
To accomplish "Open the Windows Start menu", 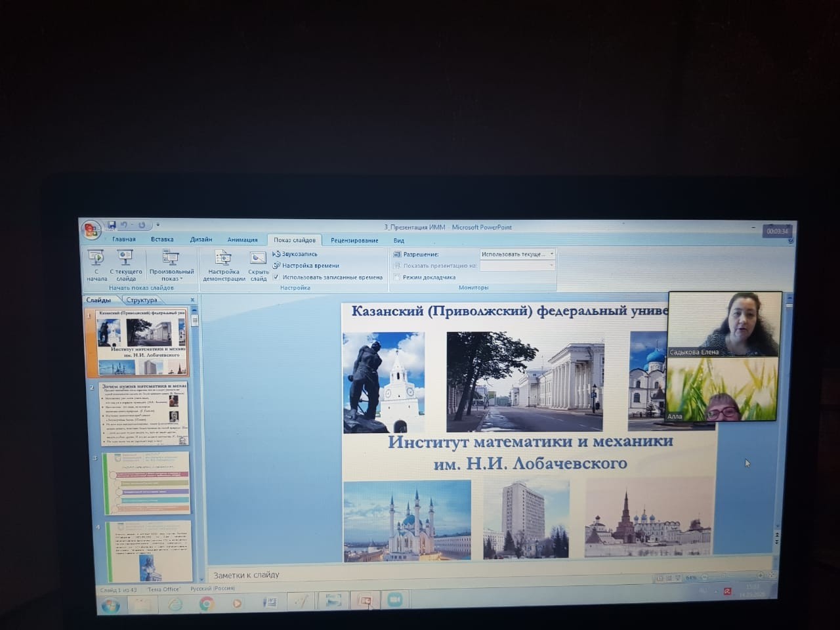I will click(110, 604).
